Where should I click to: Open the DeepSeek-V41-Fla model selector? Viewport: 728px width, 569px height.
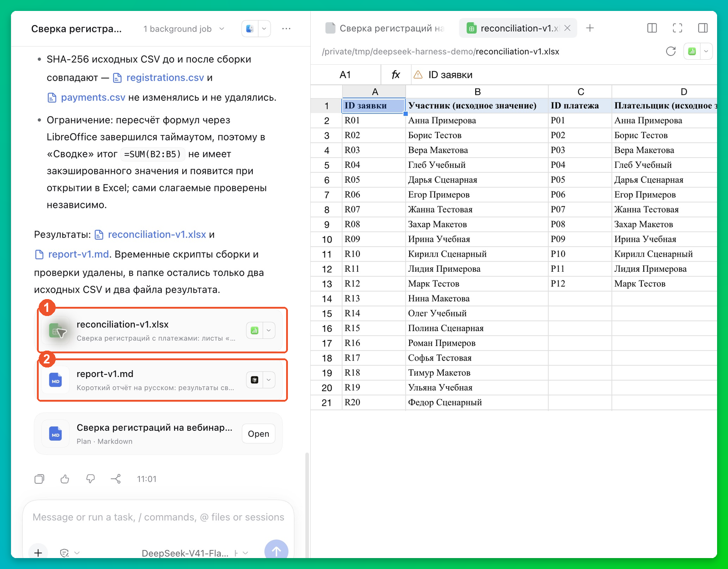click(x=195, y=553)
